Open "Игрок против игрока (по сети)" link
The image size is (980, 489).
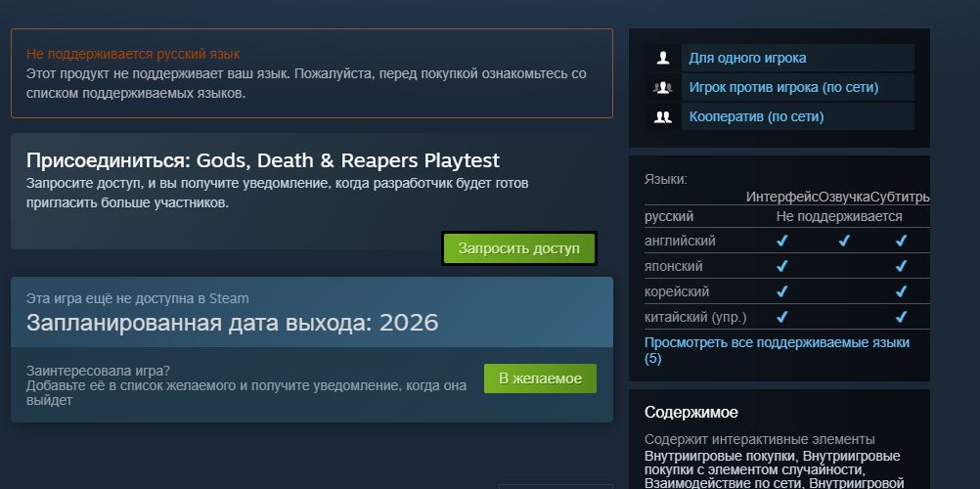pyautogui.click(x=783, y=87)
